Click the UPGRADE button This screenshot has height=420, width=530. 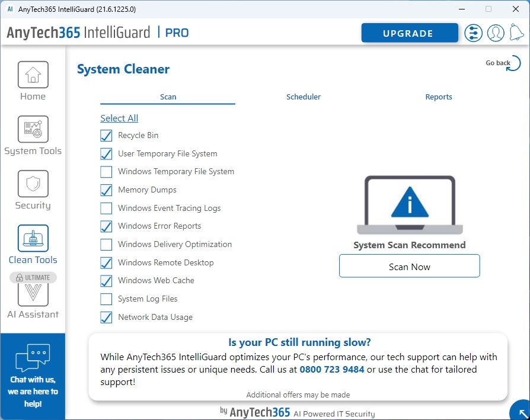(410, 33)
